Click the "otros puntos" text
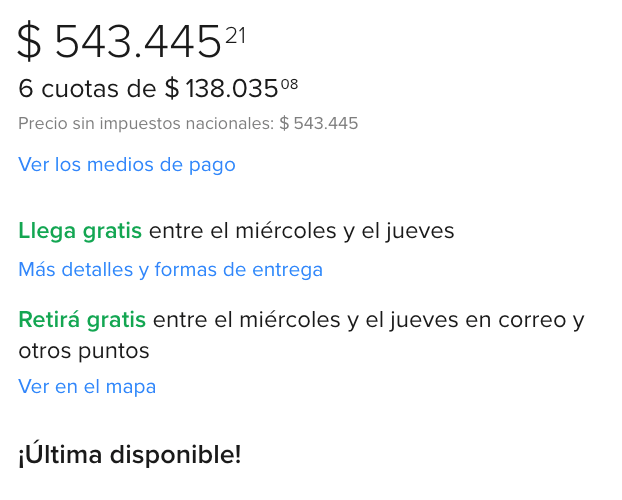 click(83, 351)
